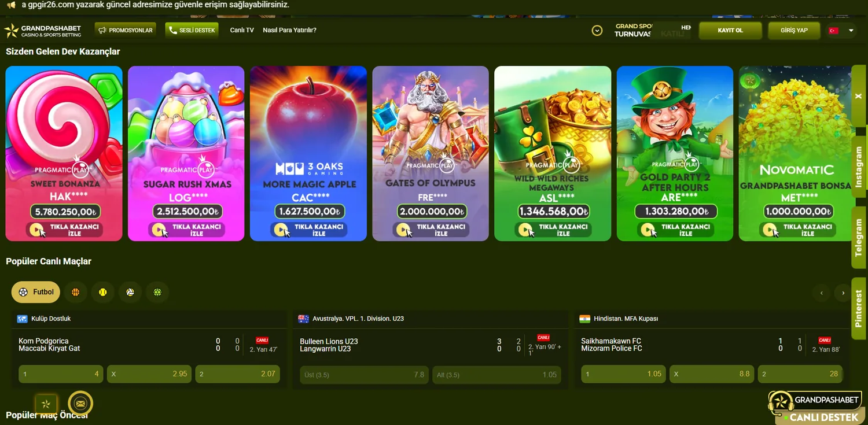Expand the circled chevron next to Grand Spor
This screenshot has height=425, width=868.
pyautogui.click(x=597, y=30)
